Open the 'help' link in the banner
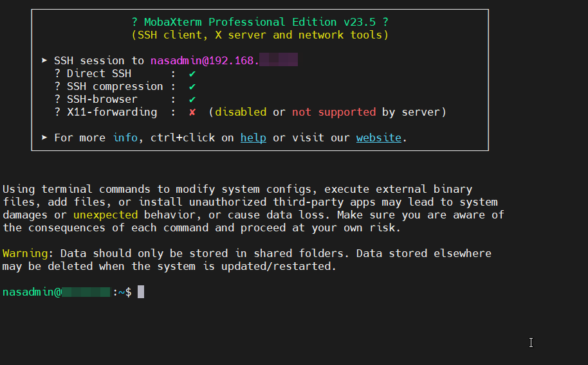The height and width of the screenshot is (365, 588). coord(253,138)
